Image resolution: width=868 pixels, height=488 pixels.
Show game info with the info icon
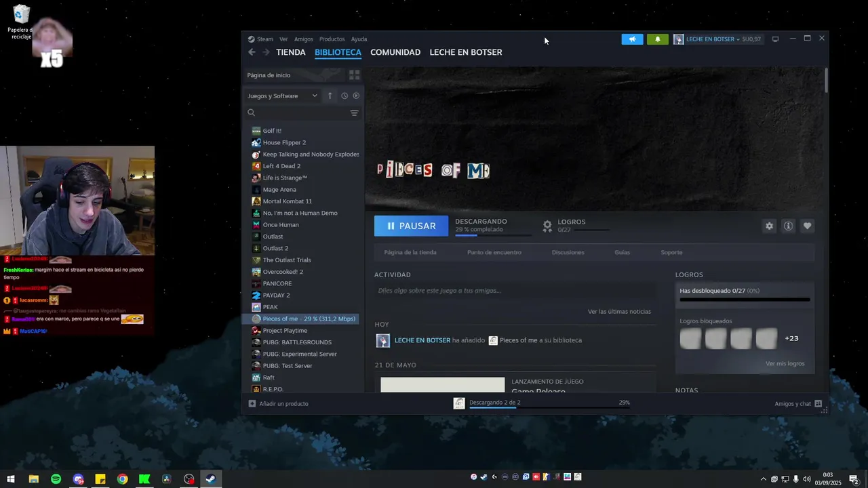coord(788,226)
